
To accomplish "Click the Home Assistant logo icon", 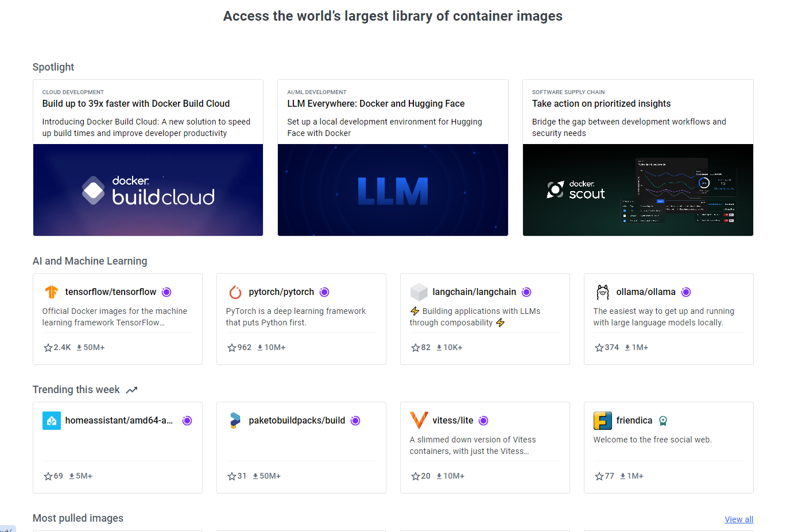I will (52, 421).
